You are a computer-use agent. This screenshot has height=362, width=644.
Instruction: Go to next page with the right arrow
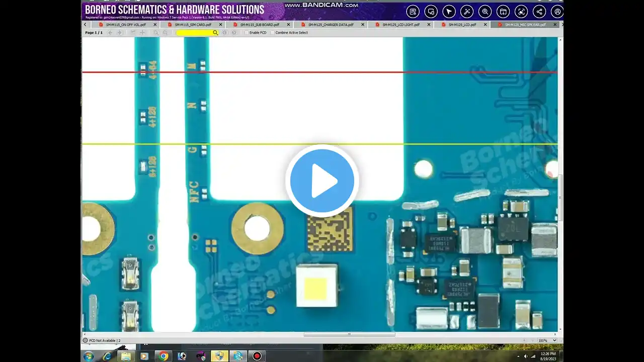(x=119, y=33)
